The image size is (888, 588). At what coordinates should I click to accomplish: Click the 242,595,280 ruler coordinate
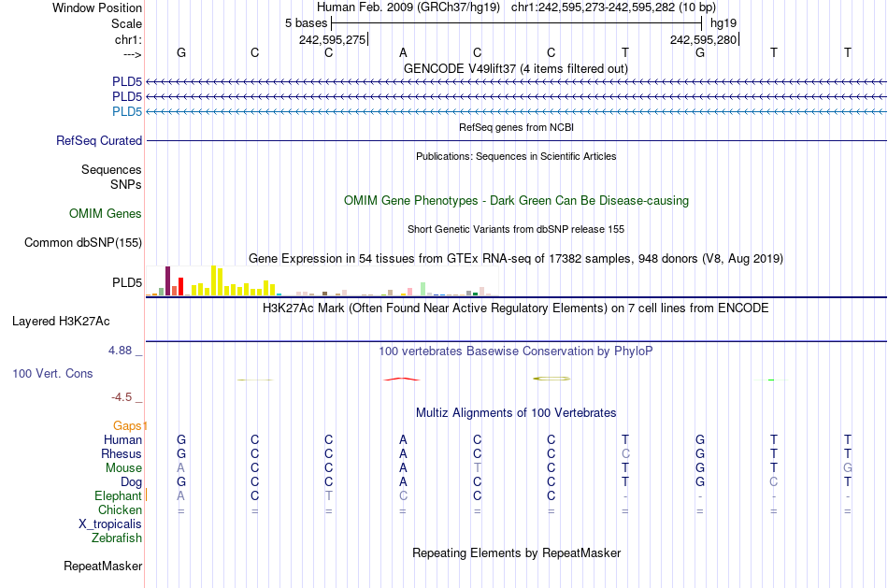(x=703, y=39)
